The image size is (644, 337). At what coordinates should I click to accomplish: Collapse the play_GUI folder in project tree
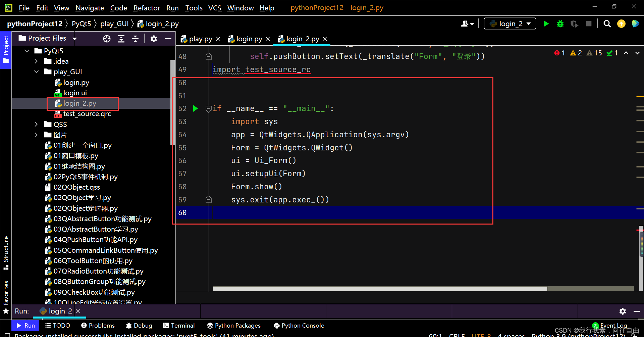click(36, 71)
